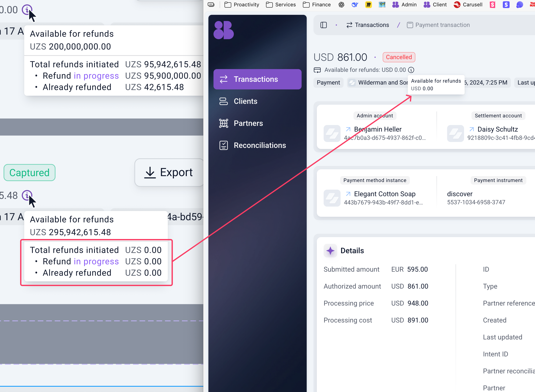Click the 'UZS 295,942,615.48' available refund amount
Screen dimensions: 535x392
70,232
